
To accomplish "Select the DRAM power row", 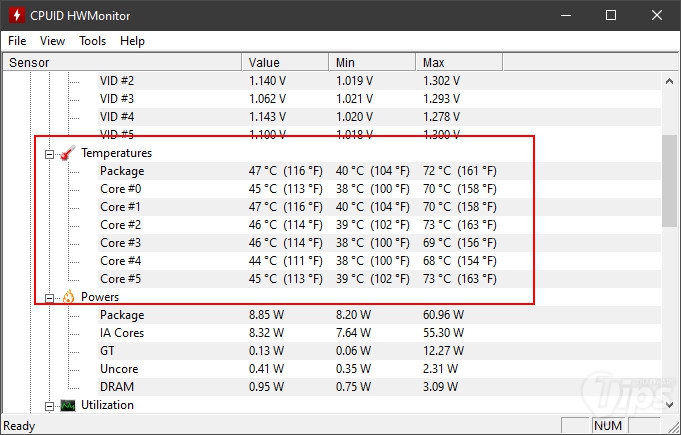I will [379, 387].
